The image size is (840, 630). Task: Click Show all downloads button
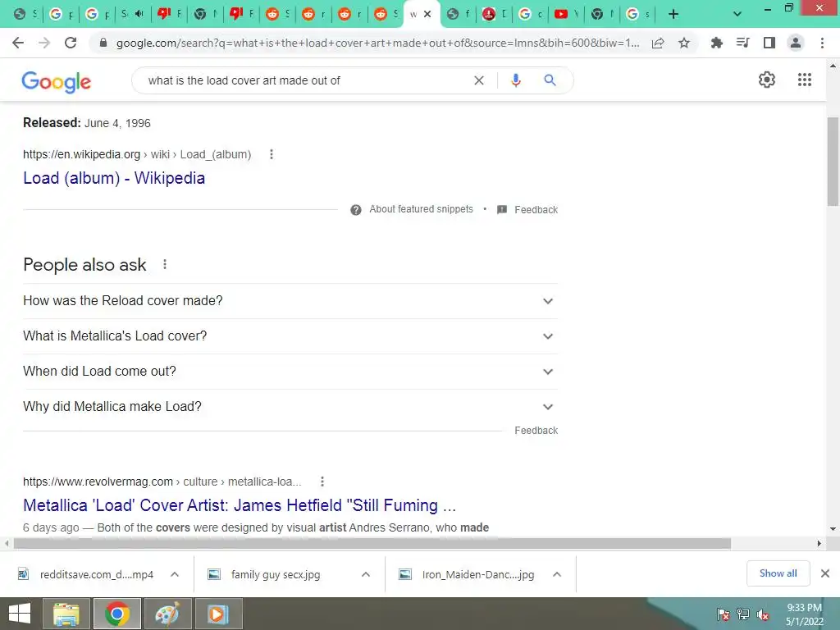click(778, 573)
